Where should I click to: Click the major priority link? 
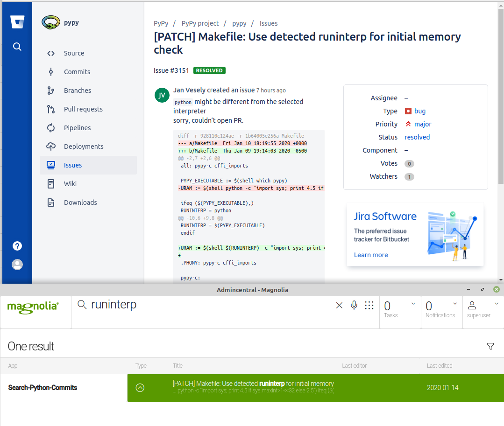(x=423, y=124)
